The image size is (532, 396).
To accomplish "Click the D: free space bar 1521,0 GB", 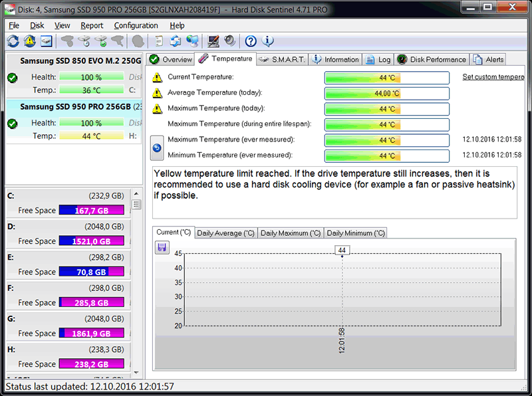I will pyautogui.click(x=92, y=241).
